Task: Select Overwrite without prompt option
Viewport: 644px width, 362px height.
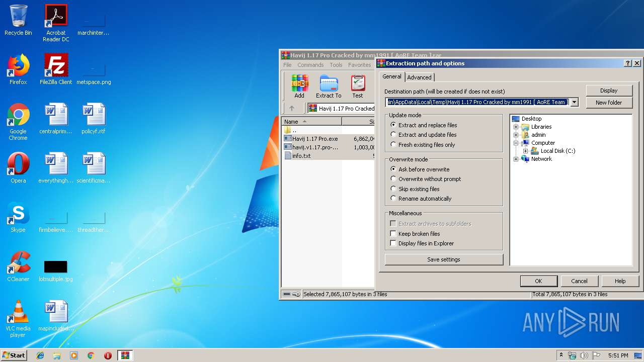Action: (426, 179)
